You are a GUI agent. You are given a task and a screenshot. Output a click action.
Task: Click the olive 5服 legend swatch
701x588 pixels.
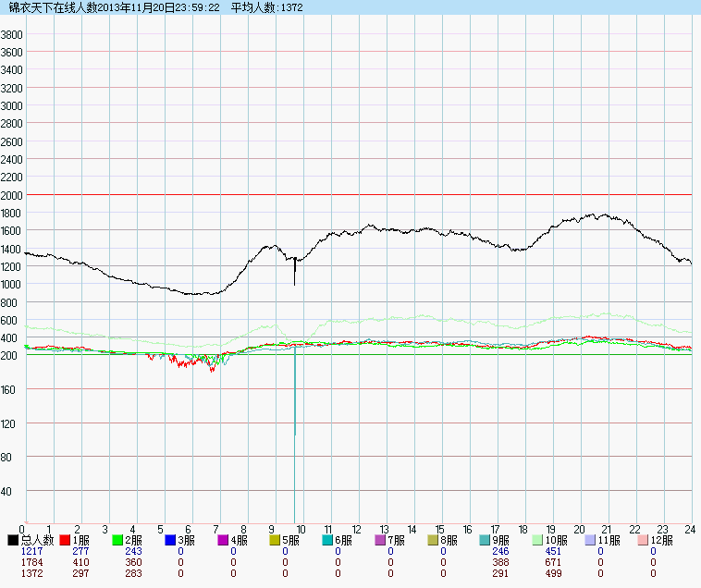pos(276,540)
